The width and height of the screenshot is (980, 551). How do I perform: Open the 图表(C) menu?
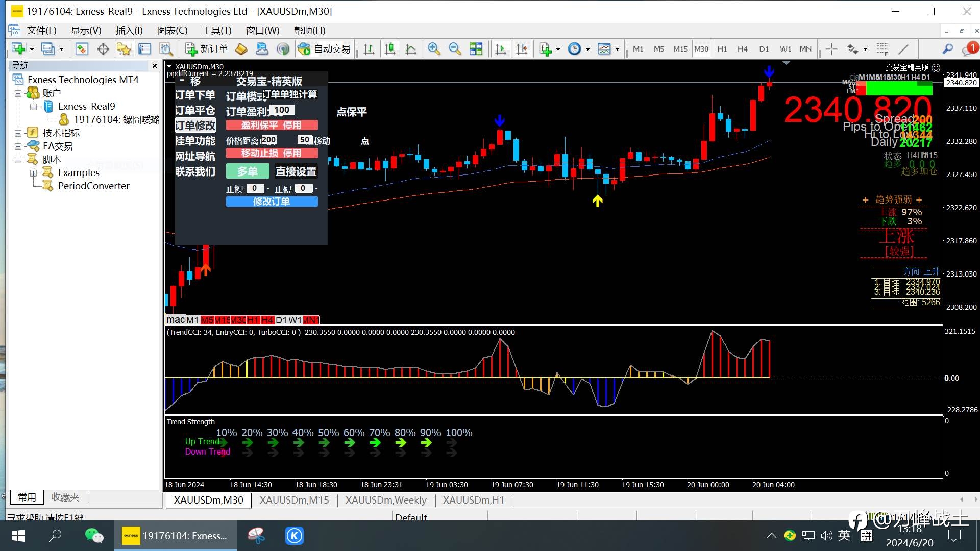[x=172, y=31]
